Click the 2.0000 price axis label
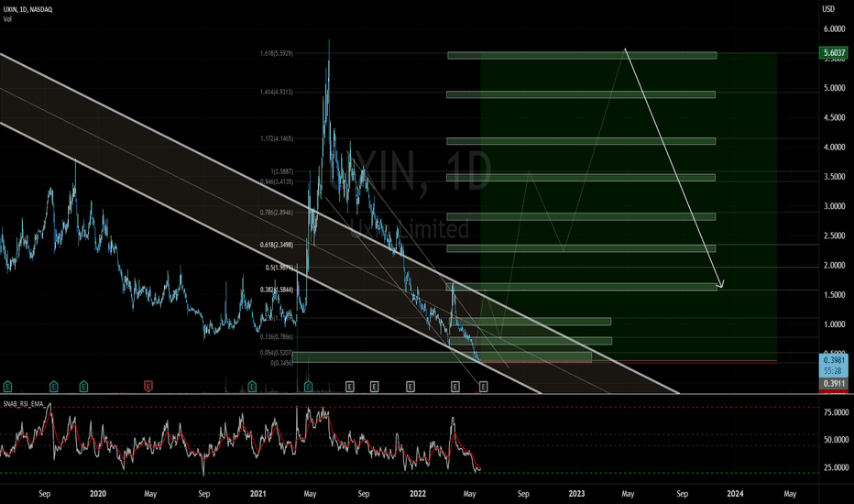 834,266
